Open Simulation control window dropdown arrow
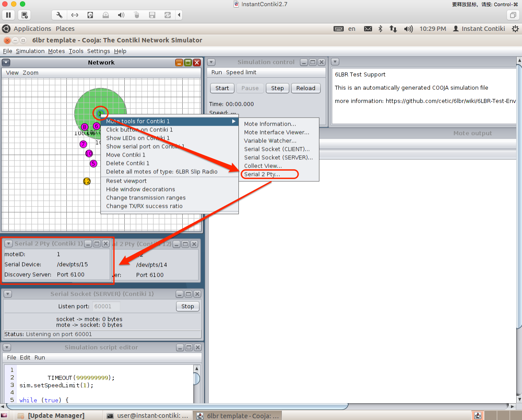The image size is (522, 420). coord(211,62)
